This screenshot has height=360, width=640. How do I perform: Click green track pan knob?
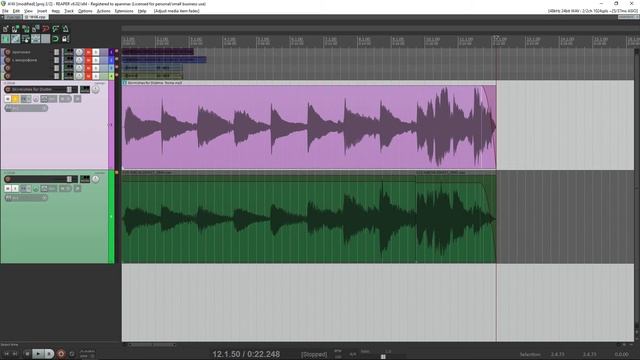point(96,179)
